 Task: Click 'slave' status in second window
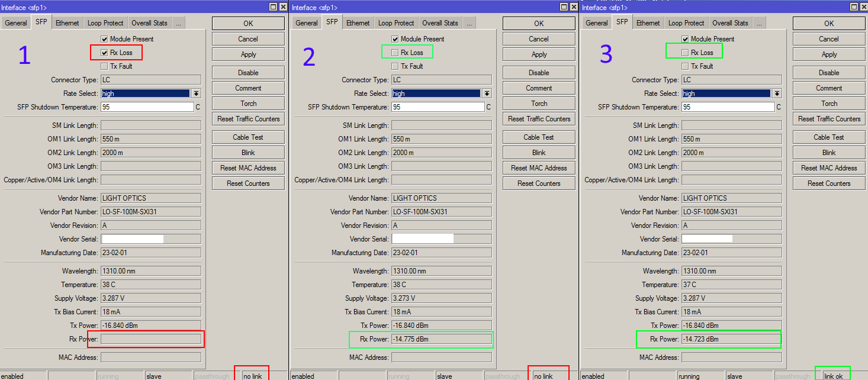(x=459, y=376)
